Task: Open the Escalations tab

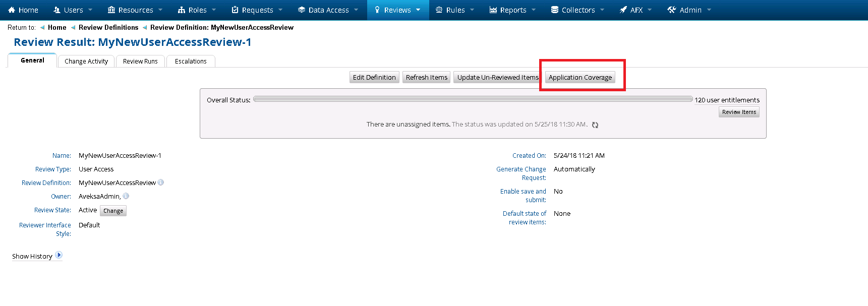Action: [191, 62]
